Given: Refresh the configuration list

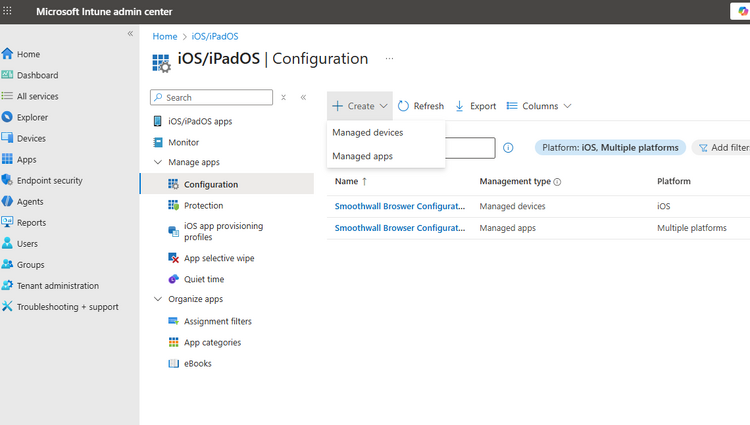Looking at the screenshot, I should coord(421,106).
